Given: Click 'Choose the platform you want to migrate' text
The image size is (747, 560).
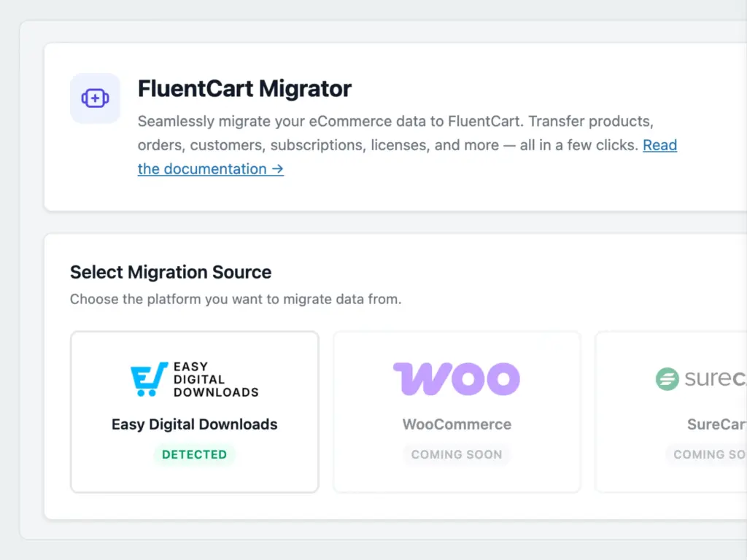Looking at the screenshot, I should (x=201, y=299).
